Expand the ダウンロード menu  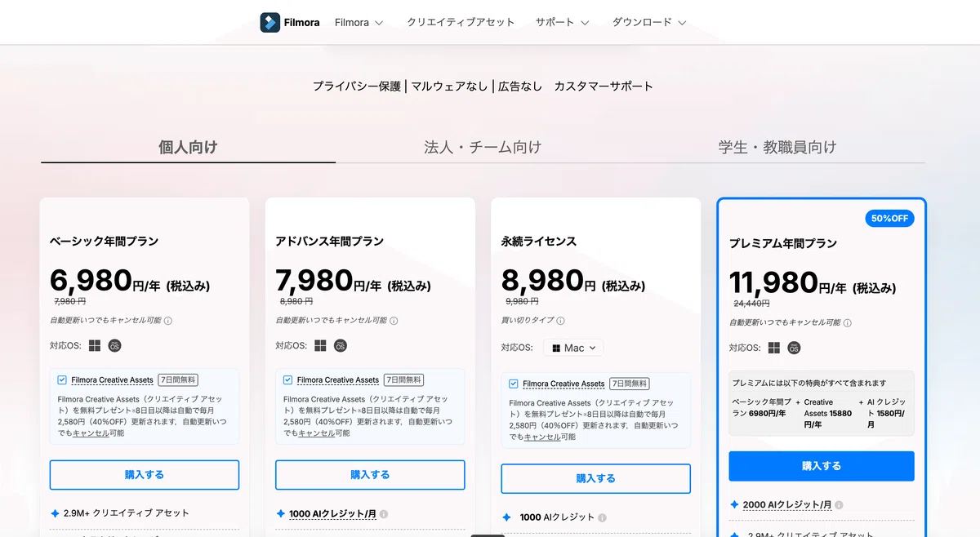pos(649,22)
